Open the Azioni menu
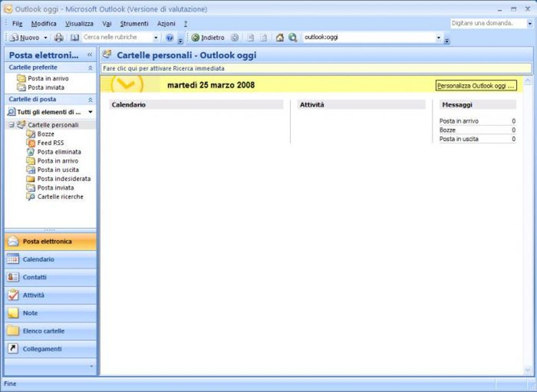The height and width of the screenshot is (392, 537). [x=166, y=24]
